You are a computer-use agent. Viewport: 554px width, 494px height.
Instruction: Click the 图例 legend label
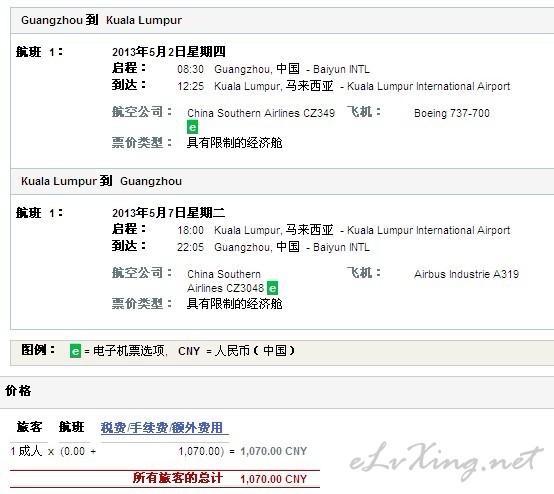(x=38, y=350)
